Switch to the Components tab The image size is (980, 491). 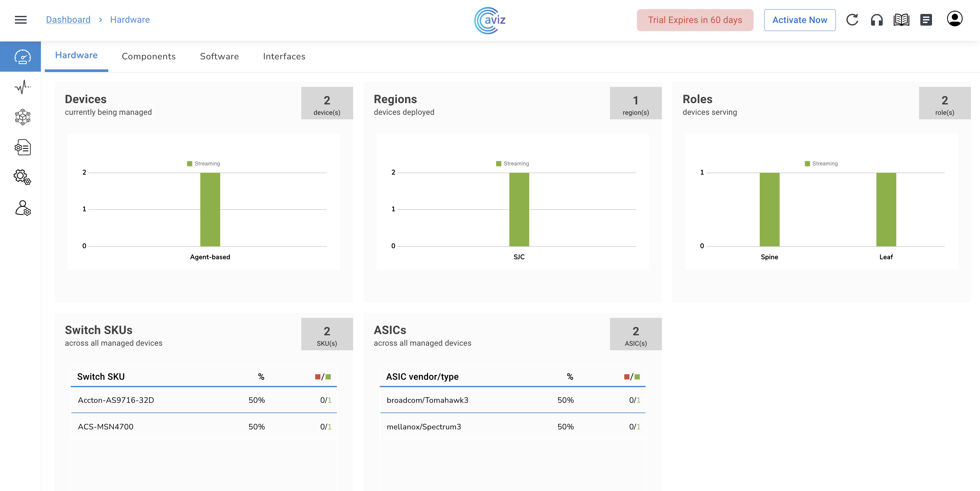coord(149,56)
